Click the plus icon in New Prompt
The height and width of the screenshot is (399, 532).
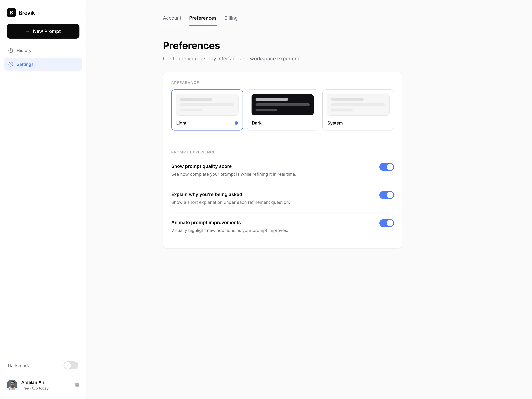tap(28, 31)
